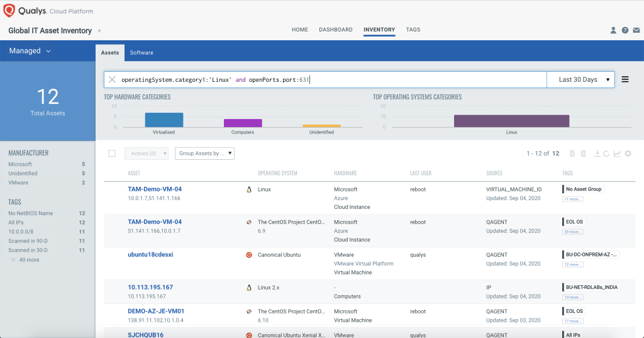This screenshot has height=338, width=644.
Task: Open the Managed dropdown in sidebar
Action: click(30, 51)
